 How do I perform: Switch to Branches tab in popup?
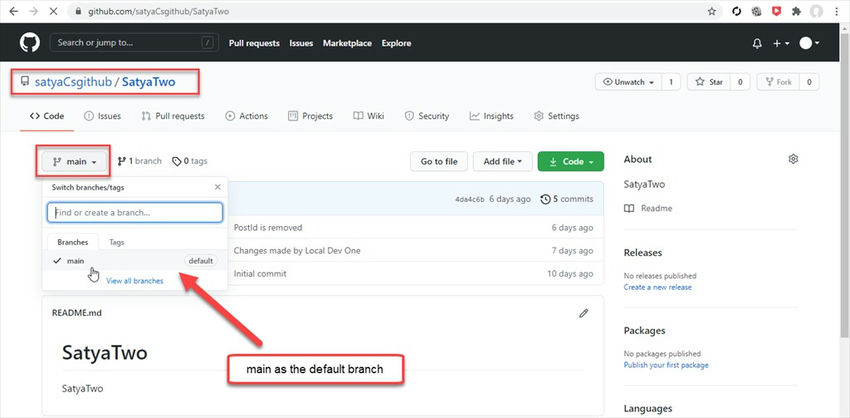pyautogui.click(x=73, y=242)
